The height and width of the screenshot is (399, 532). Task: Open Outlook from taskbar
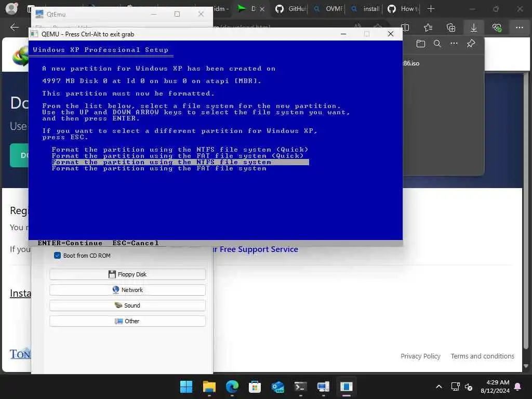(x=278, y=387)
